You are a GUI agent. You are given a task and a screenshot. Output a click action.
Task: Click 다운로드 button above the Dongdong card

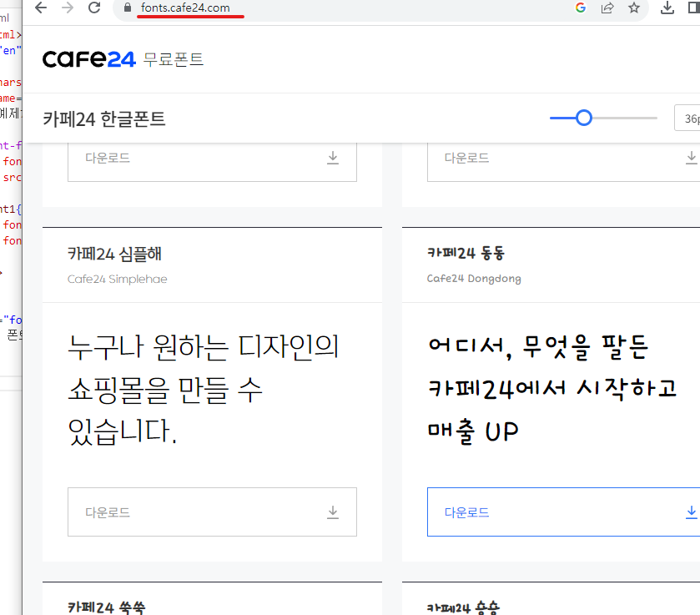563,162
